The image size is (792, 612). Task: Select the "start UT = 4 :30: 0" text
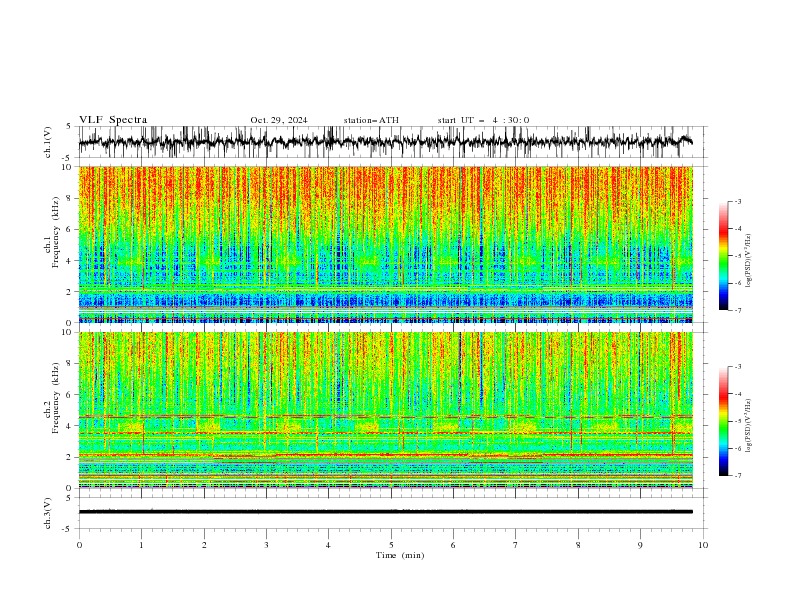(483, 120)
